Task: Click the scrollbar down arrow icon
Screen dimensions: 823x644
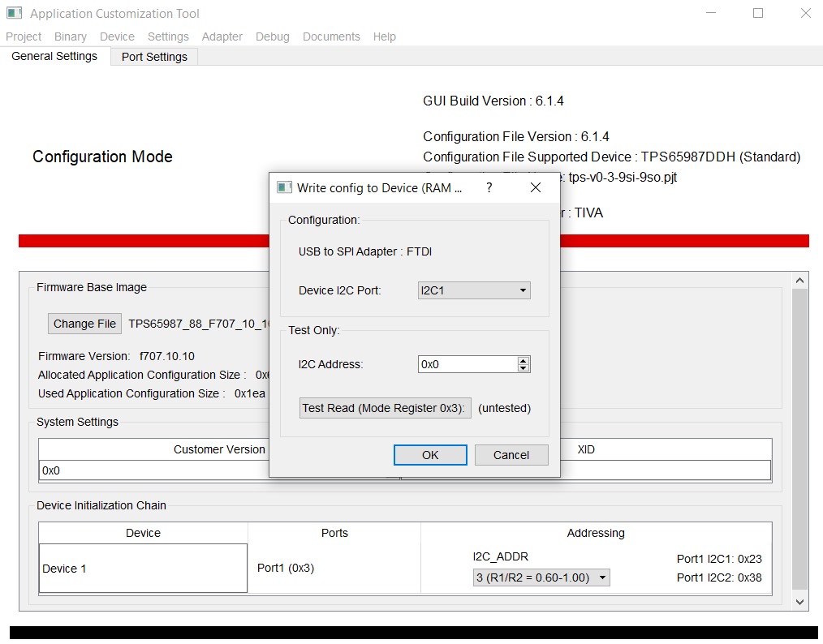Action: click(x=800, y=602)
